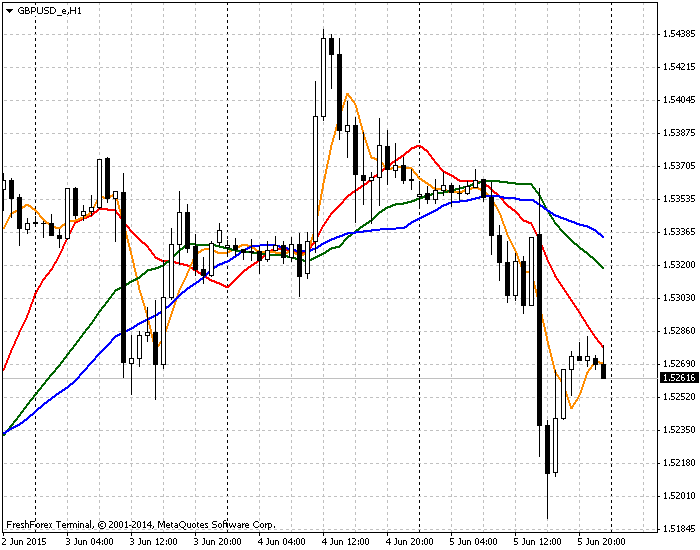Screen dimensions: 700x550
Task: Click price scale value 1.53365
Action: [x=679, y=232]
